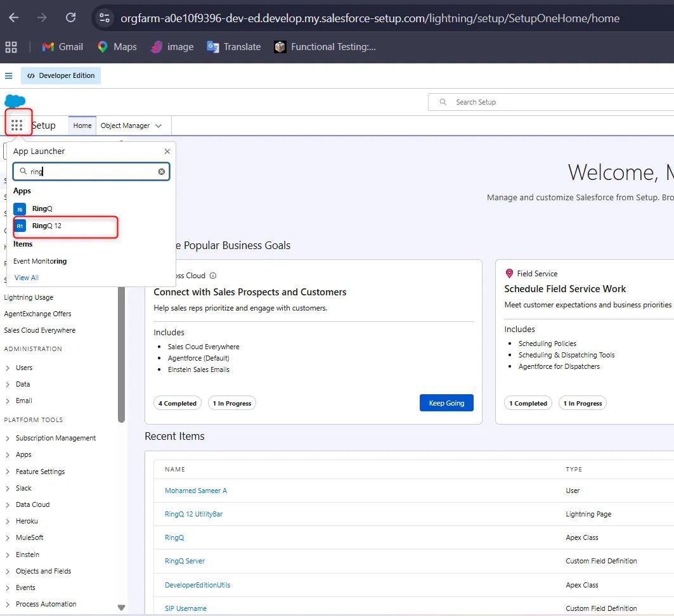Switch to the Home tab
The image size is (674, 616).
(82, 125)
